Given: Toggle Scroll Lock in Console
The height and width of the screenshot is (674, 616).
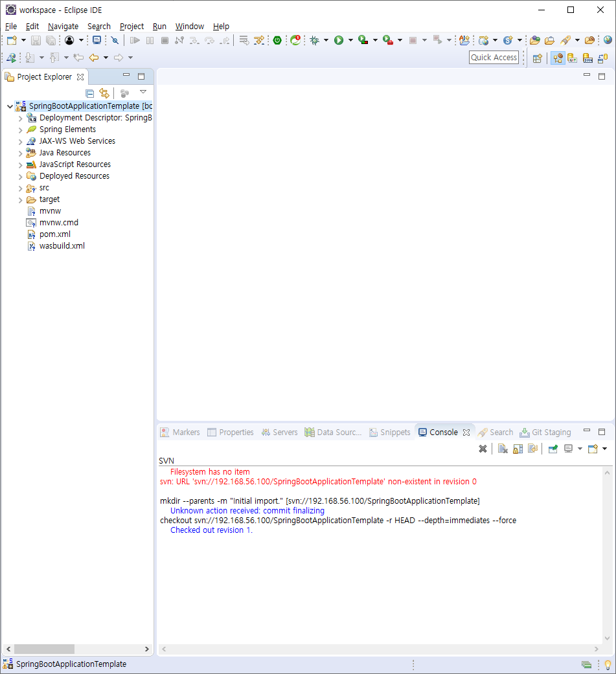Looking at the screenshot, I should (518, 449).
